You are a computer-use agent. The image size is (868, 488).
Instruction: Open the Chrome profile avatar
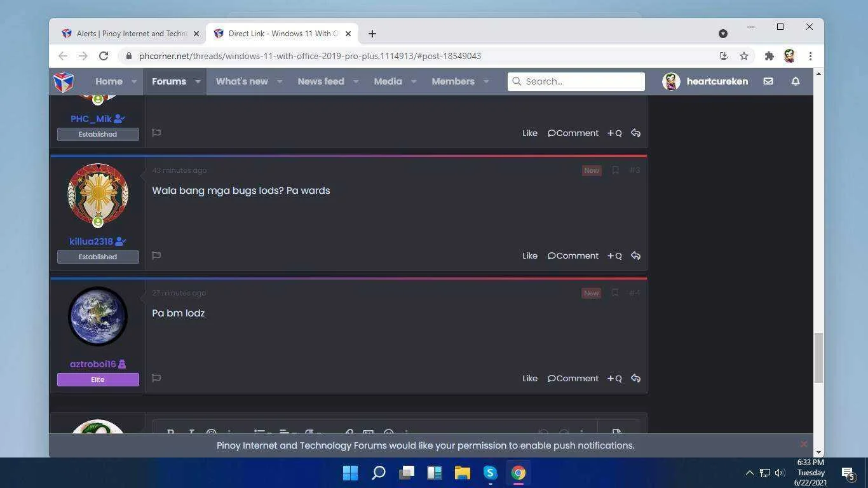coord(789,56)
